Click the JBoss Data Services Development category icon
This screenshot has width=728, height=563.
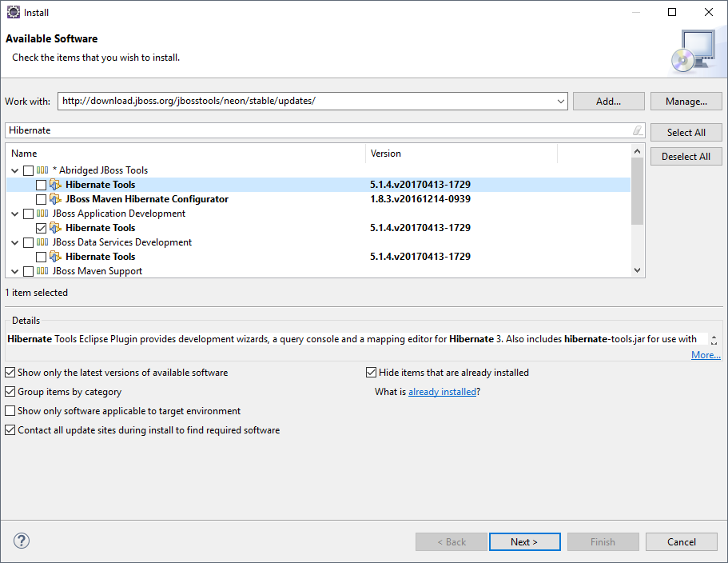(42, 242)
